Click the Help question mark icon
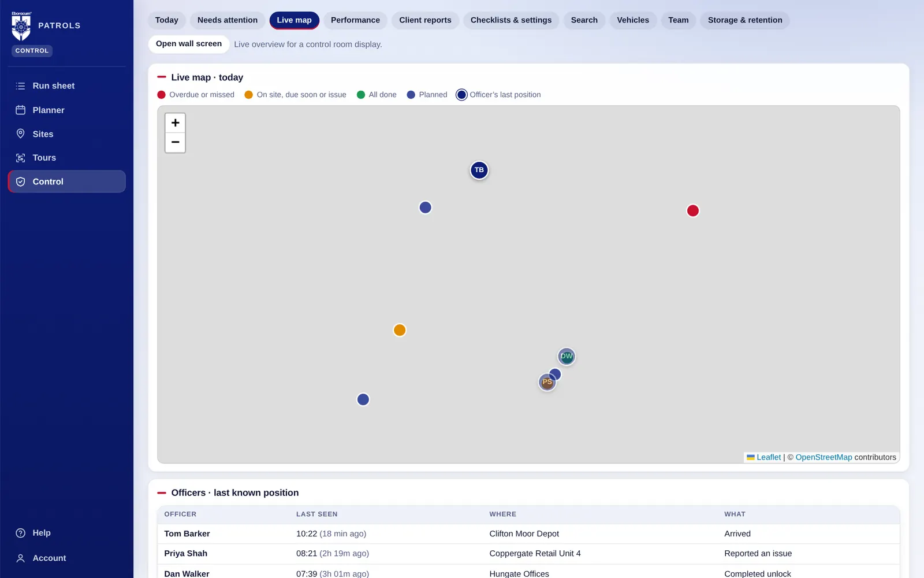The width and height of the screenshot is (924, 578). click(x=20, y=533)
